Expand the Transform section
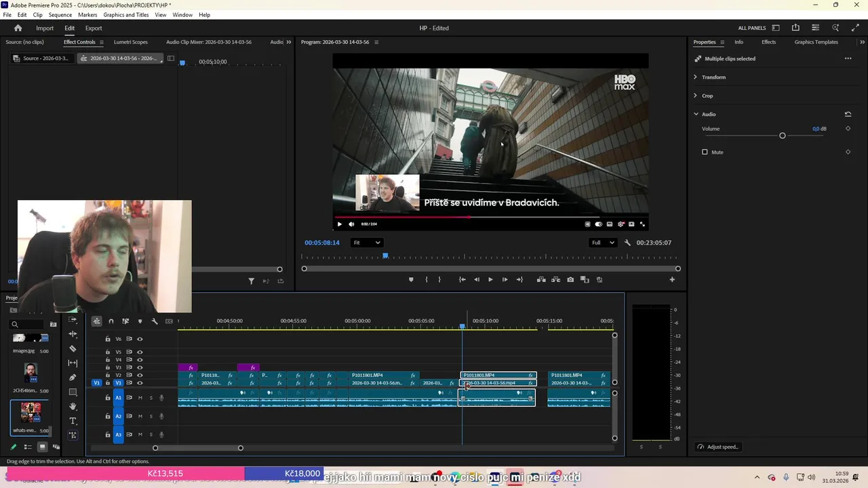The height and width of the screenshot is (488, 868). pyautogui.click(x=695, y=77)
